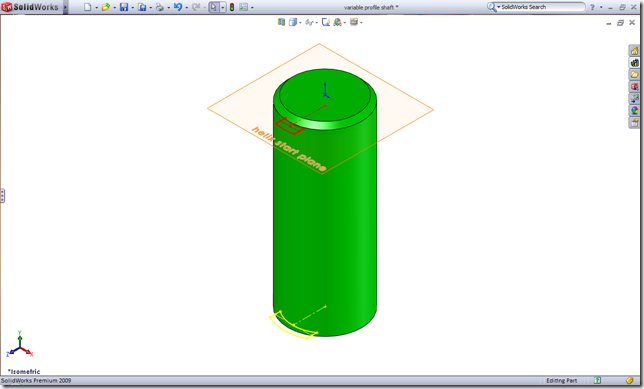The width and height of the screenshot is (644, 389).
Task: Print the document
Action: pyautogui.click(x=159, y=7)
